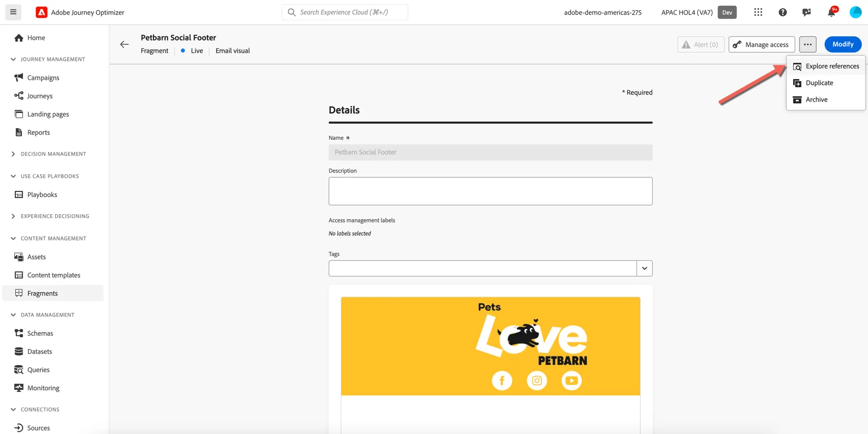Open the Tags dropdown arrow
This screenshot has width=868, height=434.
point(644,268)
